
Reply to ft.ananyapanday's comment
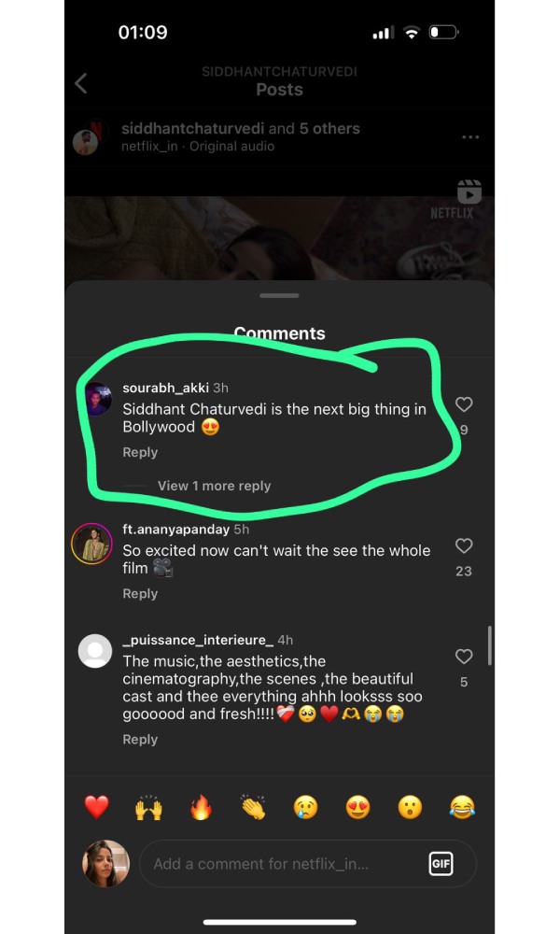pyautogui.click(x=140, y=594)
